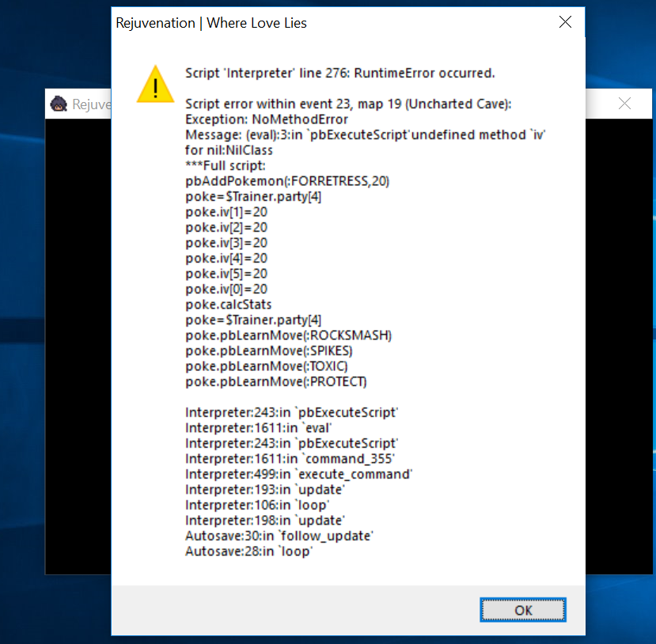Click the 'pbAddPokemon(:FORRETRESS,20)' line

point(287,181)
